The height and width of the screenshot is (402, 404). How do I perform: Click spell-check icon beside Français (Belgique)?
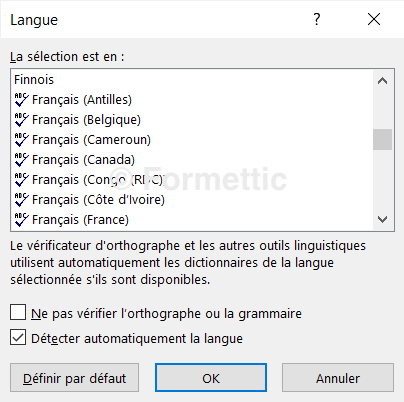[21, 120]
